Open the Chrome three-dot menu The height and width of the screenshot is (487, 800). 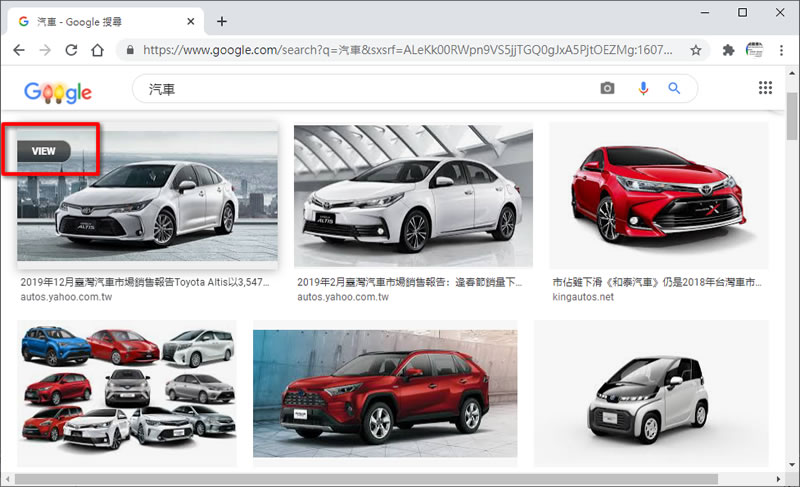point(781,50)
